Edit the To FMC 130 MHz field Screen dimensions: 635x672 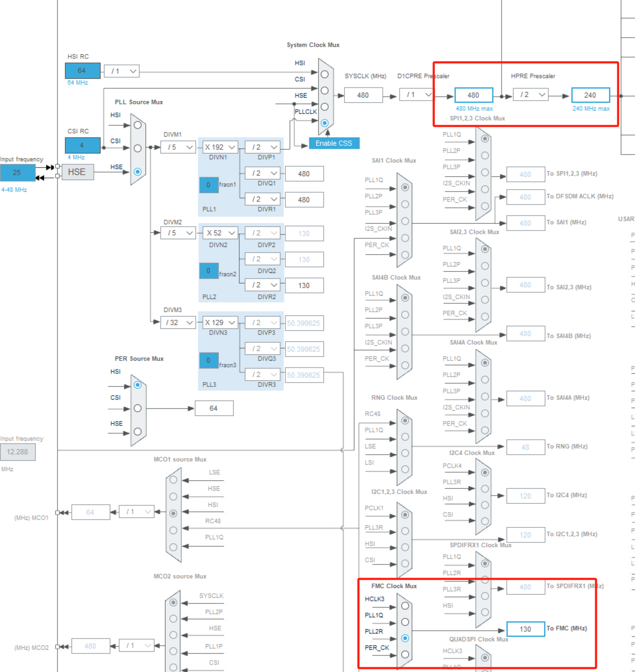click(x=525, y=629)
